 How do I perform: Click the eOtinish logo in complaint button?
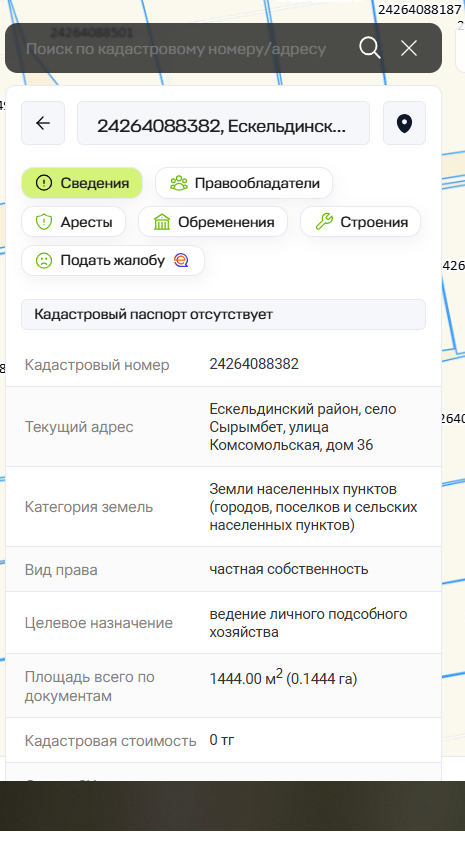[x=181, y=260]
